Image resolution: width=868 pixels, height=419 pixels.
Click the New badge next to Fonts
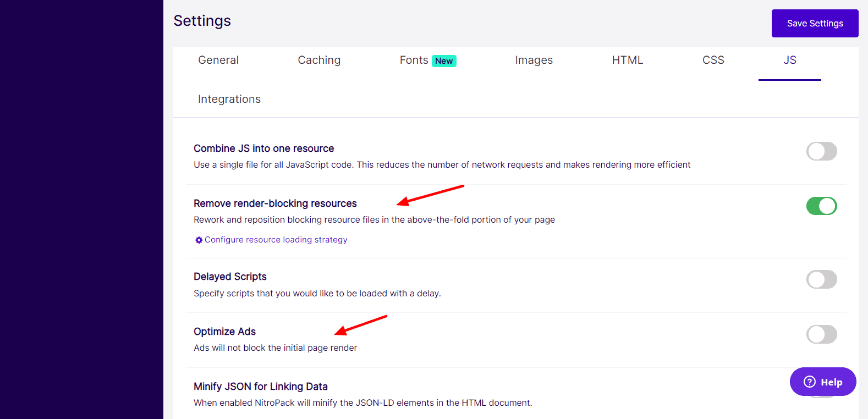click(444, 61)
